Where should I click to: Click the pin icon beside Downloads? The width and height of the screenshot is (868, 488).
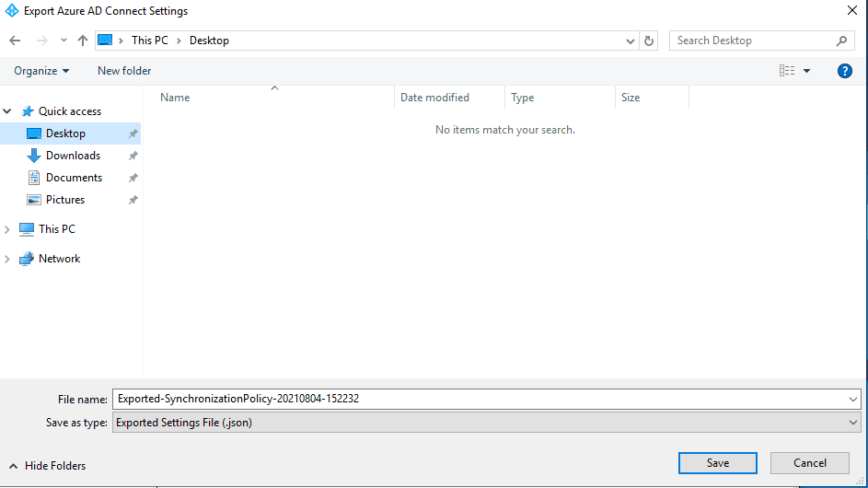(x=133, y=156)
